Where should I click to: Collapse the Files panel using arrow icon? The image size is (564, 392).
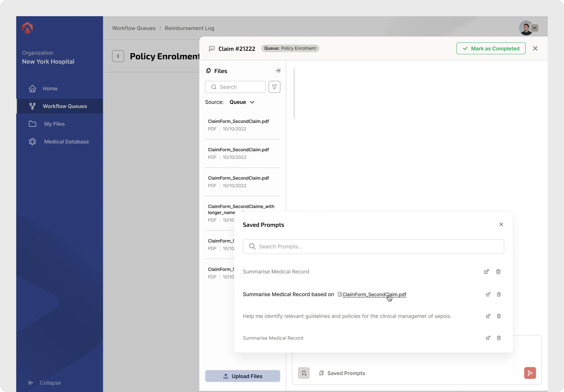pyautogui.click(x=278, y=71)
